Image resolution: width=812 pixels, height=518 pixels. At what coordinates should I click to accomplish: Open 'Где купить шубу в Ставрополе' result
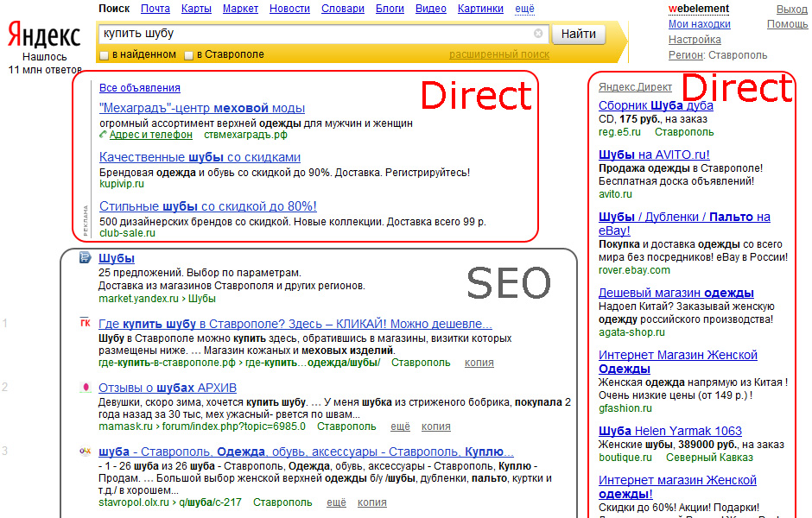click(x=295, y=324)
